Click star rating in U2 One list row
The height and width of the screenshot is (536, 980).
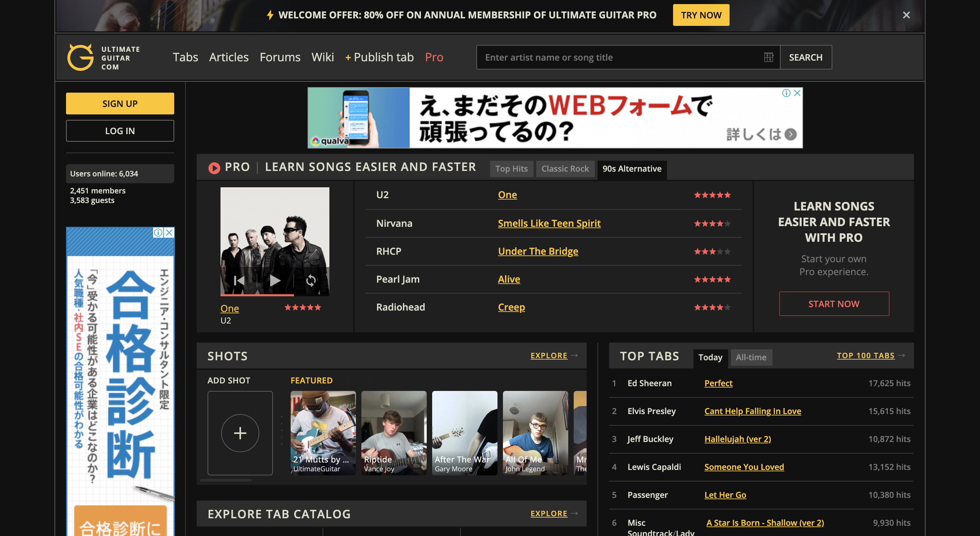pyautogui.click(x=712, y=195)
